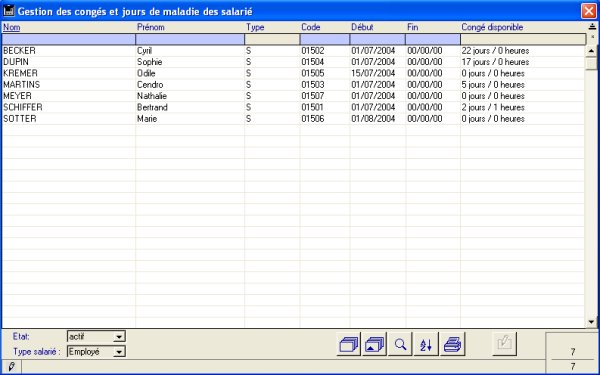
Task: Print the list with the printer icon
Action: pos(453,344)
